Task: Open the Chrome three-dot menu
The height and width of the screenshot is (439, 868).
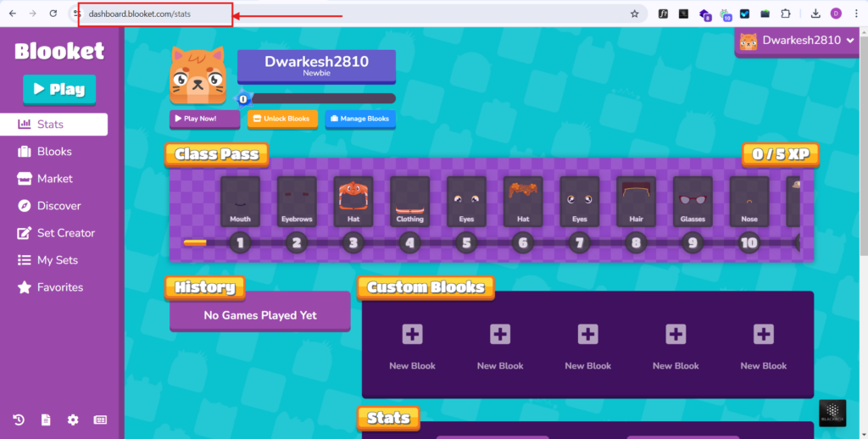Action: 856,14
